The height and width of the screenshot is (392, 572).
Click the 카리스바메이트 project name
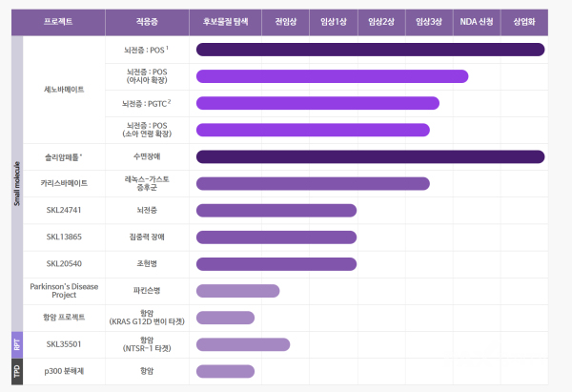point(64,183)
